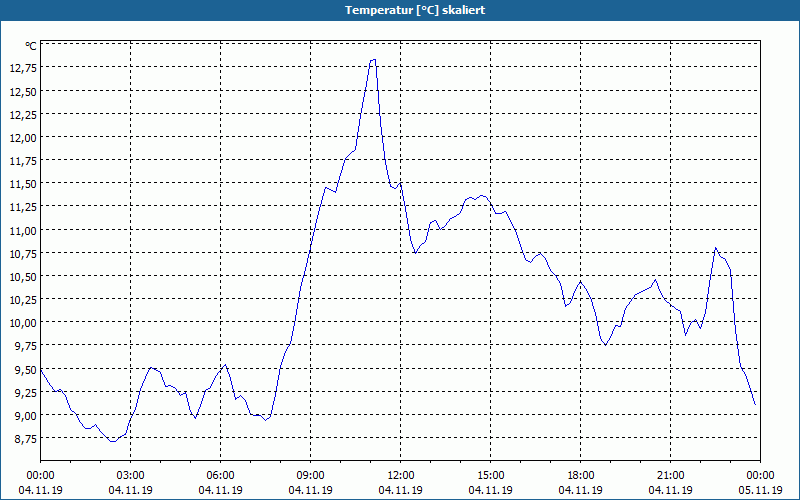Select the 10,00 y-axis value
Image resolution: width=800 pixels, height=500 pixels.
click(23, 323)
